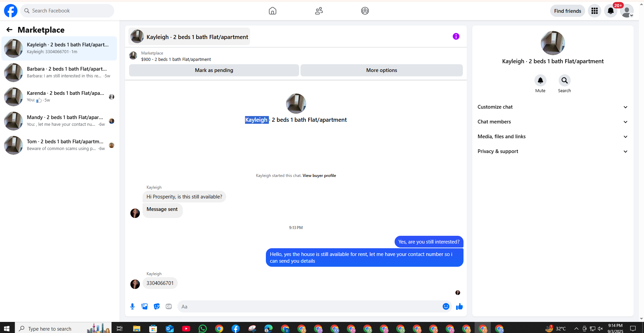Screen dimensions: 644x333
Task: Expand the Chat members section
Action: [553, 122]
